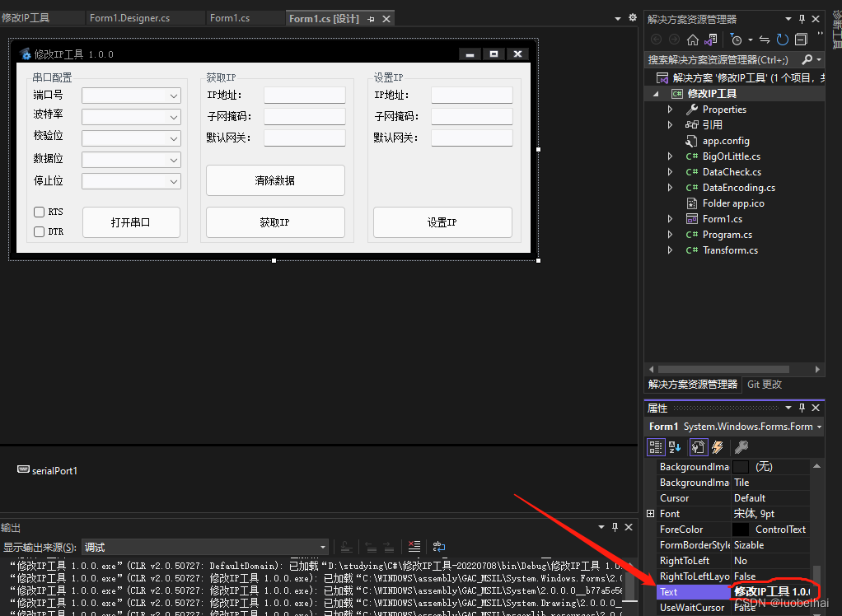The image size is (842, 616).
Task: Select Form1.cs [设计] tab
Action: point(324,19)
